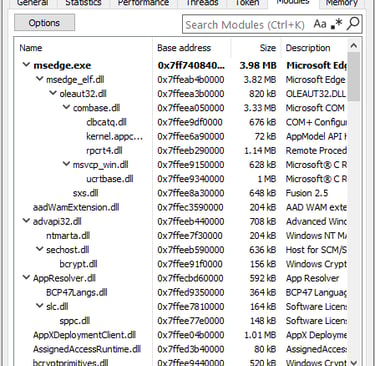Select the AppXDeploymentClient.dll row
This screenshot has height=366, width=375.
(x=181, y=335)
